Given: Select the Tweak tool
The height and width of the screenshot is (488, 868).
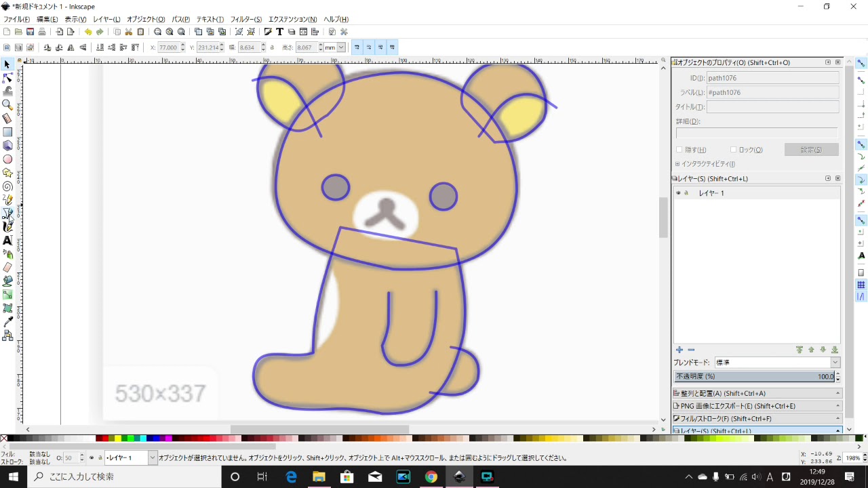Looking at the screenshot, I should tap(7, 91).
